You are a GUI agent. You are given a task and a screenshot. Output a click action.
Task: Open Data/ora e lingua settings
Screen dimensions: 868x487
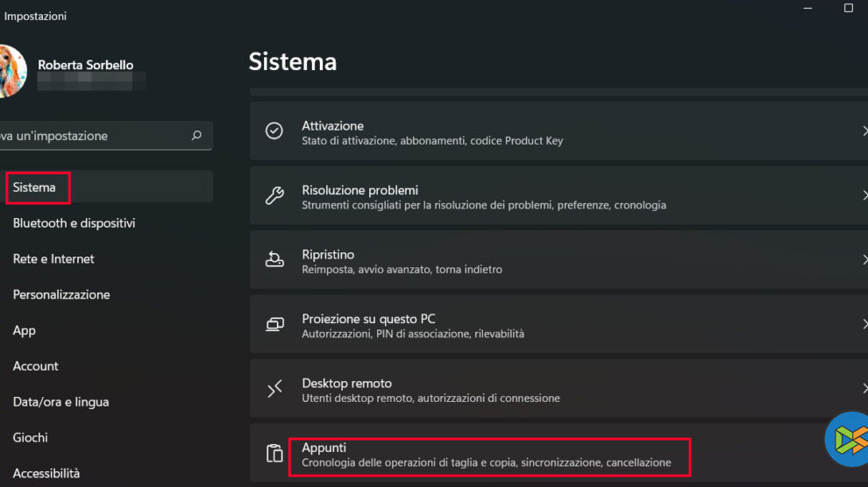point(61,402)
